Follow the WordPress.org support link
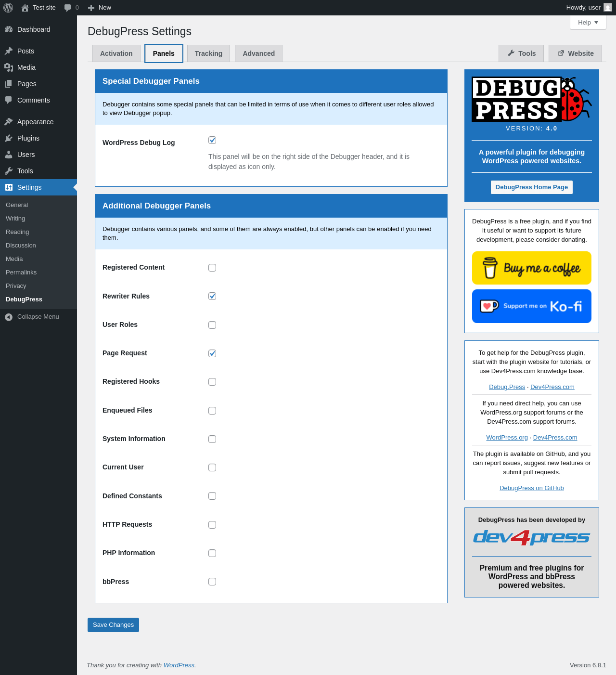The height and width of the screenshot is (675, 616). tap(507, 438)
